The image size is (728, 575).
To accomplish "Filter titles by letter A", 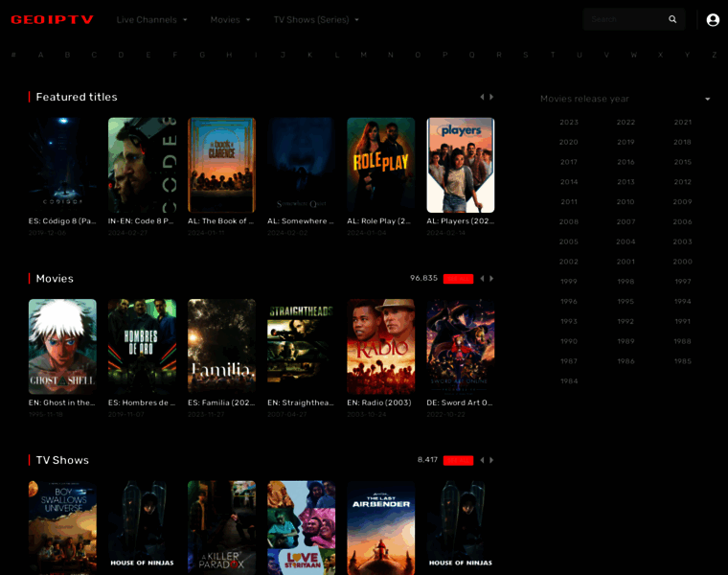I will click(40, 55).
